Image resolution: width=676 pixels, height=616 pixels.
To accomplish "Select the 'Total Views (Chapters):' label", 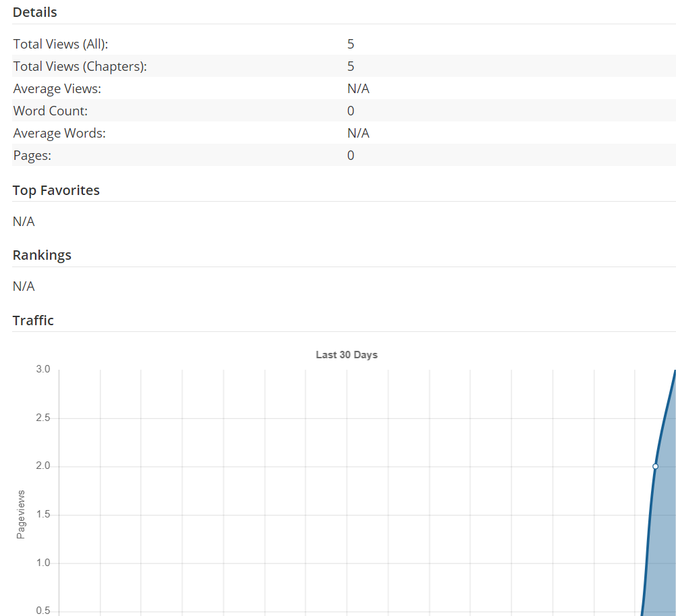I will click(80, 66).
